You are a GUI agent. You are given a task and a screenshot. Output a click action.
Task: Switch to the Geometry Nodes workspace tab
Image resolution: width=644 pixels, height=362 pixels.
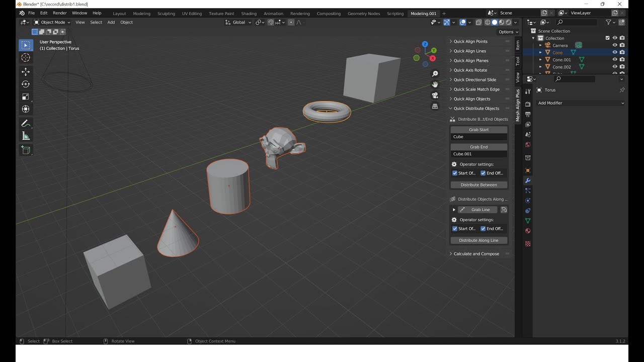click(x=364, y=14)
